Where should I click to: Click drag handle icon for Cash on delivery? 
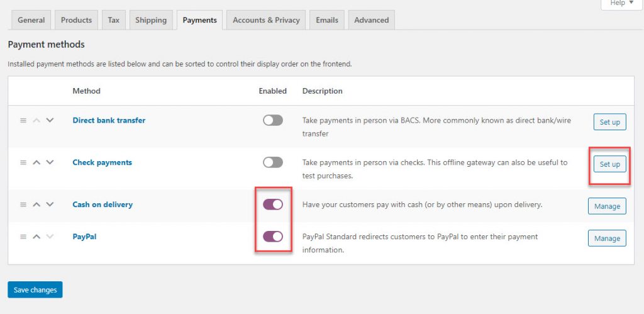click(x=23, y=205)
